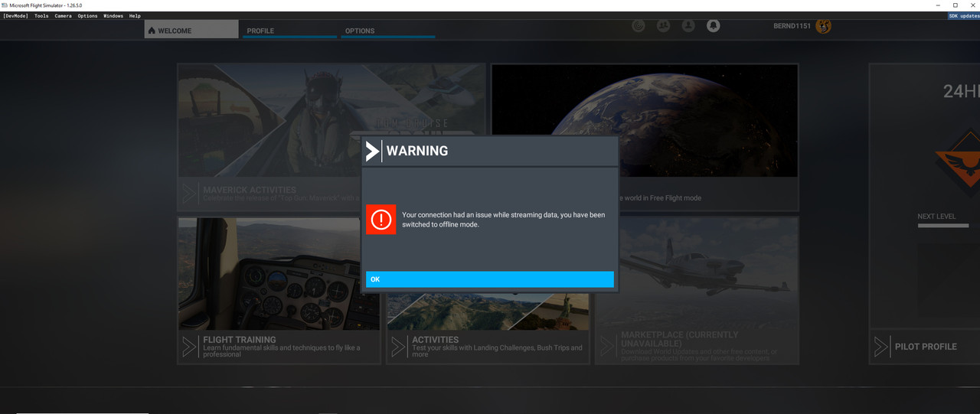The width and height of the screenshot is (980, 414).
Task: Open the Activities tile
Action: point(488,290)
